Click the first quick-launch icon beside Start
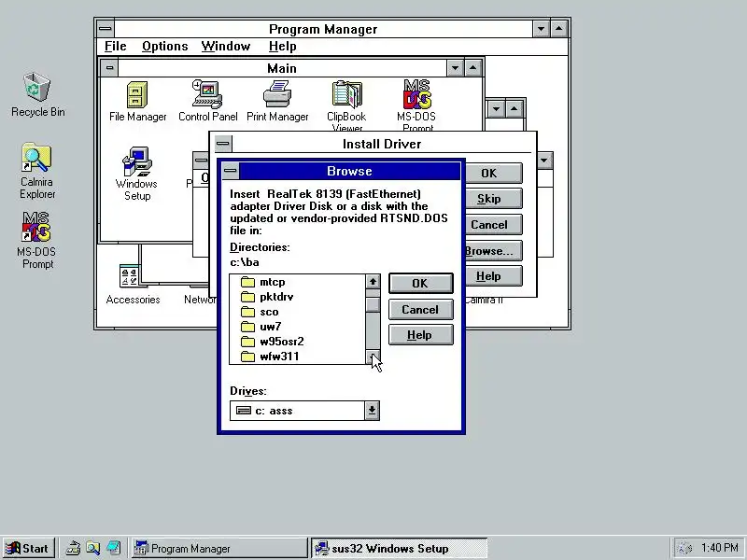Viewport: 747px width, 560px height. pos(73,548)
